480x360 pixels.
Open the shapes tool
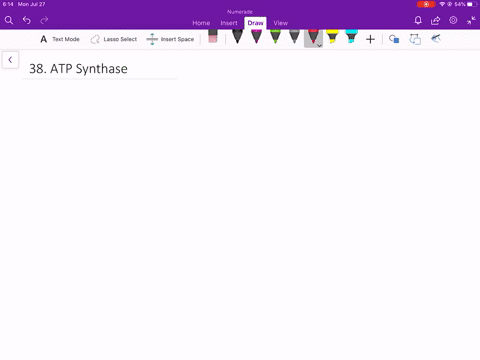click(394, 39)
